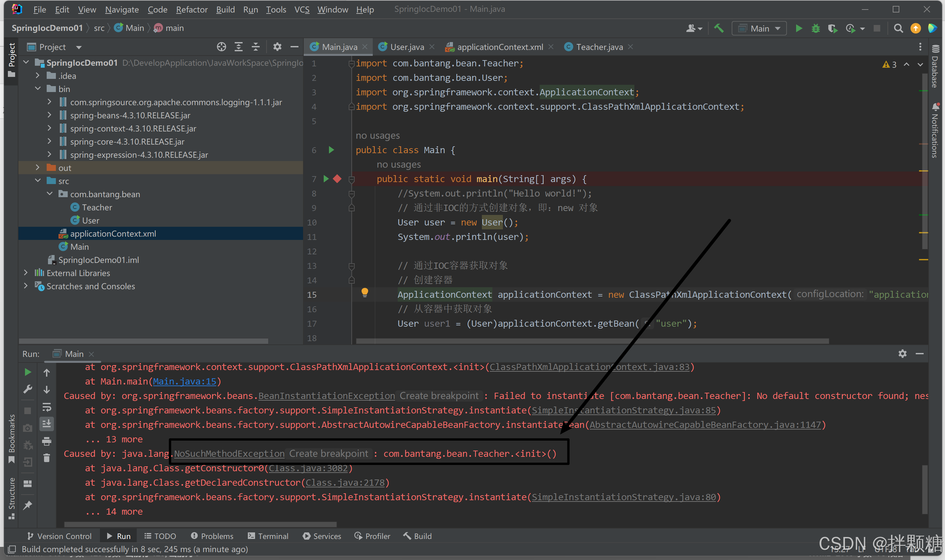945x560 pixels.
Task: Click the Main.java:15 stack trace link
Action: [x=184, y=381]
